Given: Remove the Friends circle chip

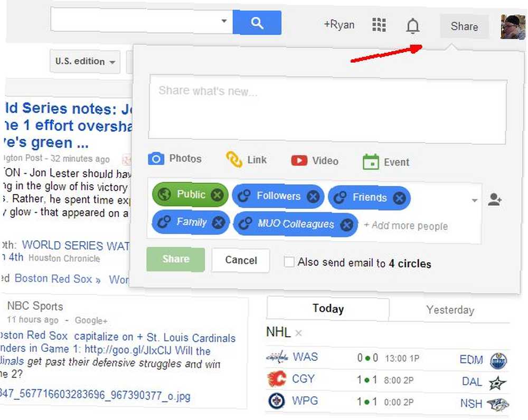Looking at the screenshot, I should click(x=400, y=198).
